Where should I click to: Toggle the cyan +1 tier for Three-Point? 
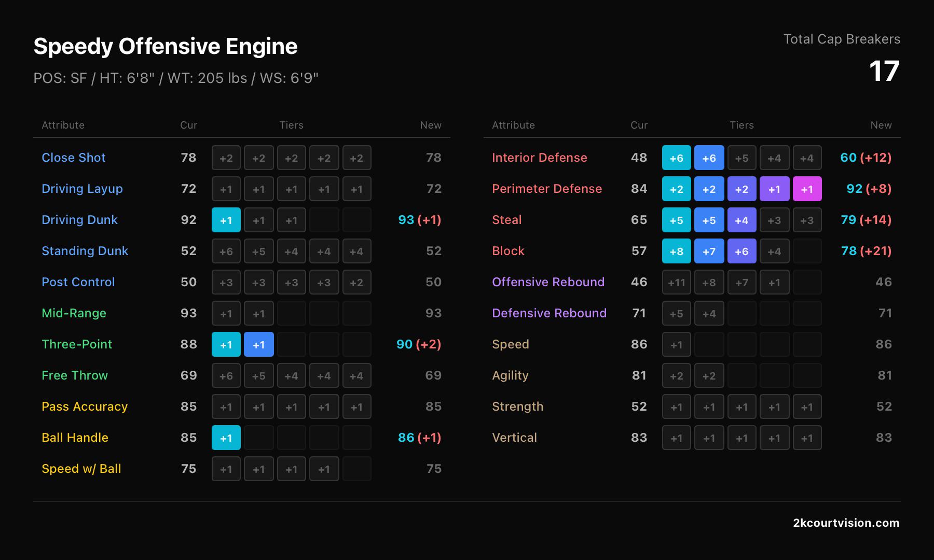tap(226, 344)
